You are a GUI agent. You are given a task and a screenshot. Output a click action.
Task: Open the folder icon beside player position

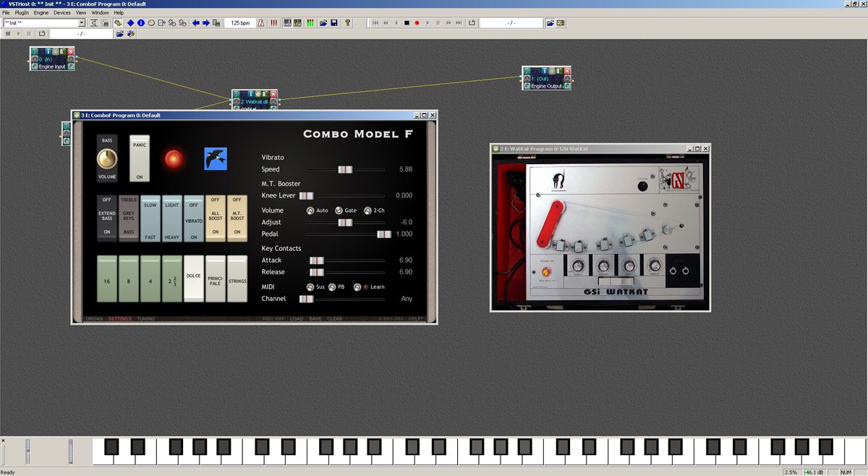click(x=550, y=23)
